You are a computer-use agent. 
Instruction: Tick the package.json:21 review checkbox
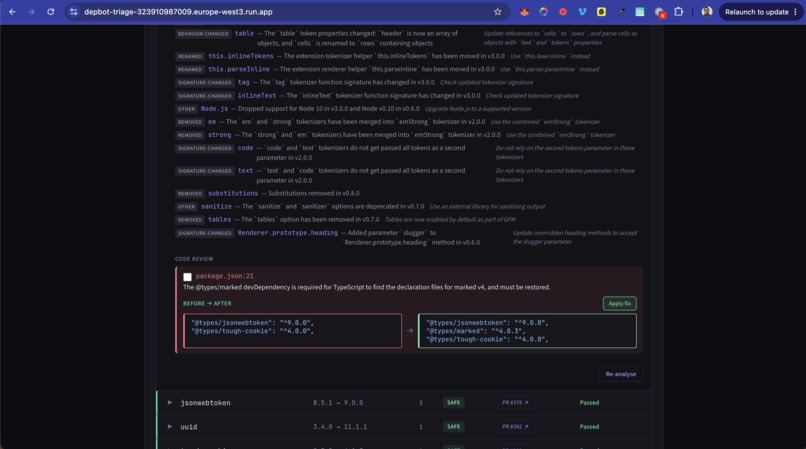tap(187, 277)
